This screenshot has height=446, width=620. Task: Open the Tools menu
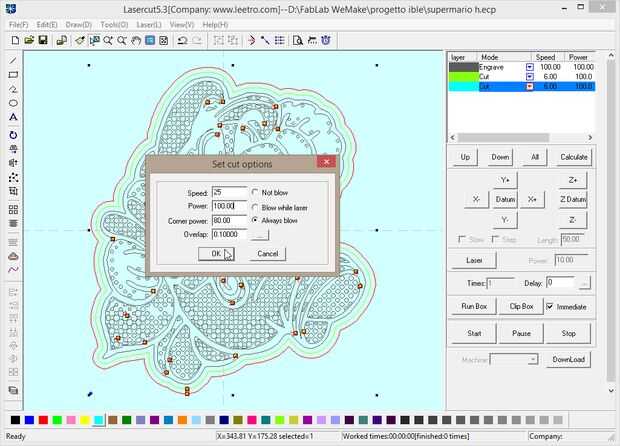[114, 25]
